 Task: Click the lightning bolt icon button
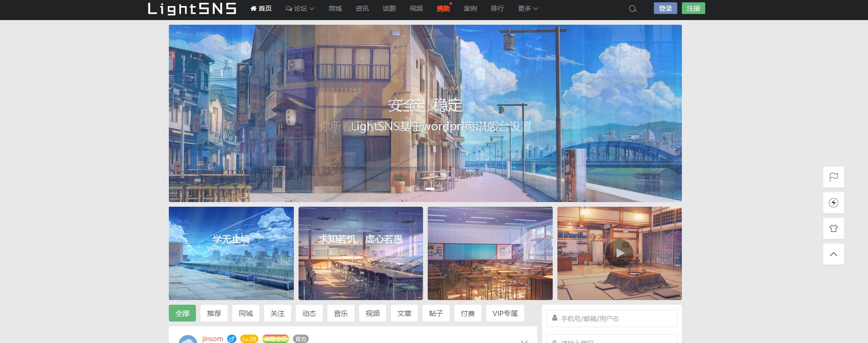(833, 203)
